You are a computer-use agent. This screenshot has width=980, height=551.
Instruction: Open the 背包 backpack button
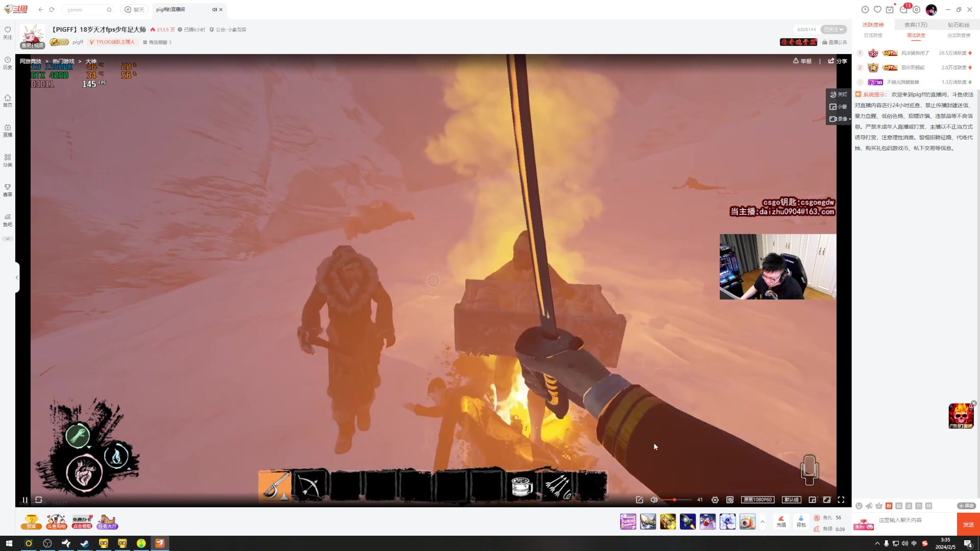801,521
